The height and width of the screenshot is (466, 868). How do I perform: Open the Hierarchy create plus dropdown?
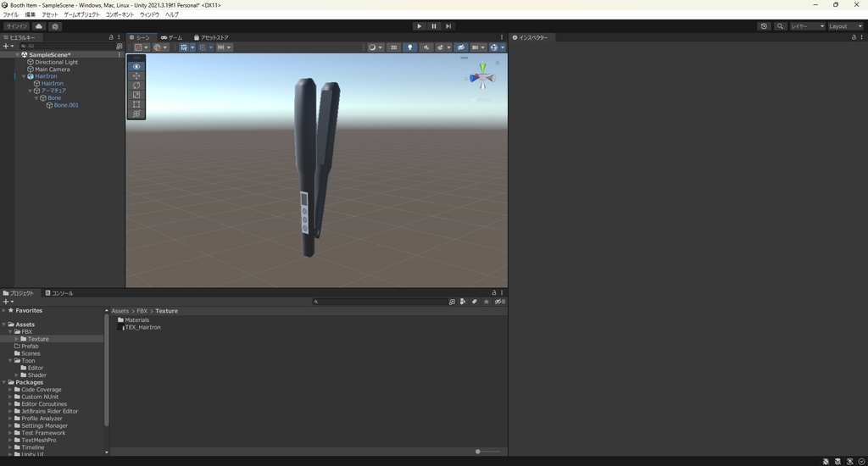[x=8, y=46]
